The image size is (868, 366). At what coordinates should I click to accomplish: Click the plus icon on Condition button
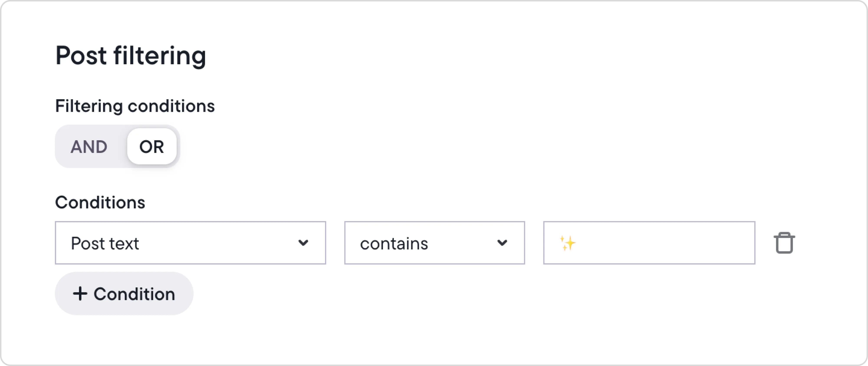tap(81, 293)
